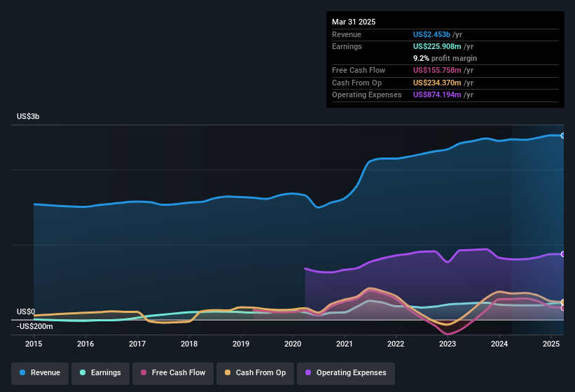The width and height of the screenshot is (575, 392).
Task: Click the 2015 x-axis label
Action: point(34,344)
